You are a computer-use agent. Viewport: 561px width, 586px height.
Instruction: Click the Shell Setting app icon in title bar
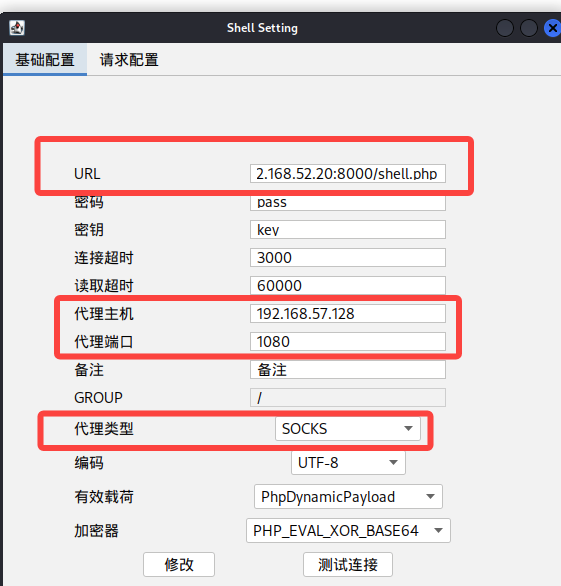pos(17,28)
